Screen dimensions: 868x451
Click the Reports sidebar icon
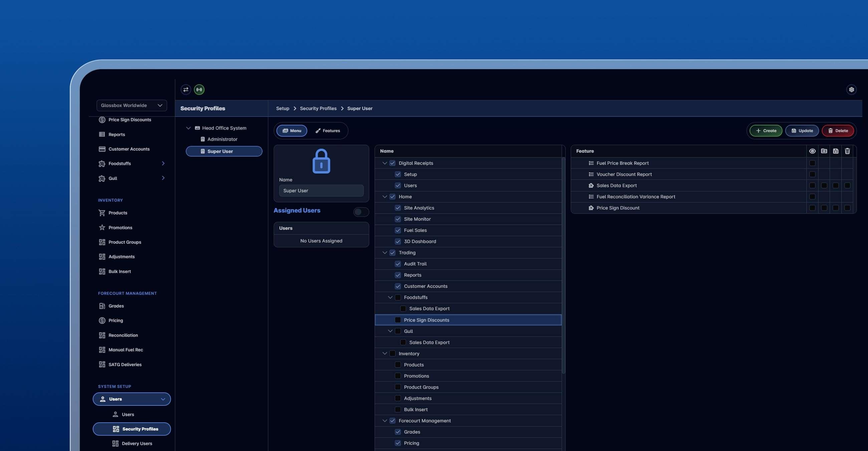pos(102,134)
